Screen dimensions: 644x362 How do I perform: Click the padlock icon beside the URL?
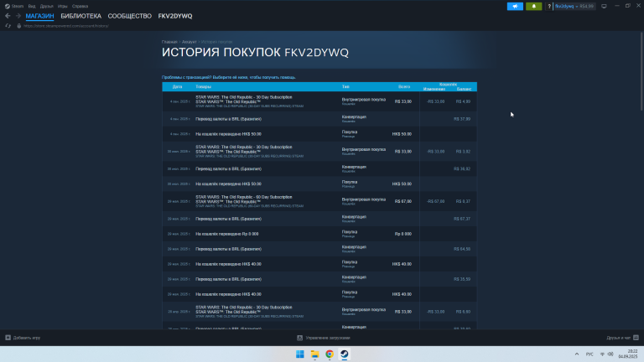click(19, 26)
